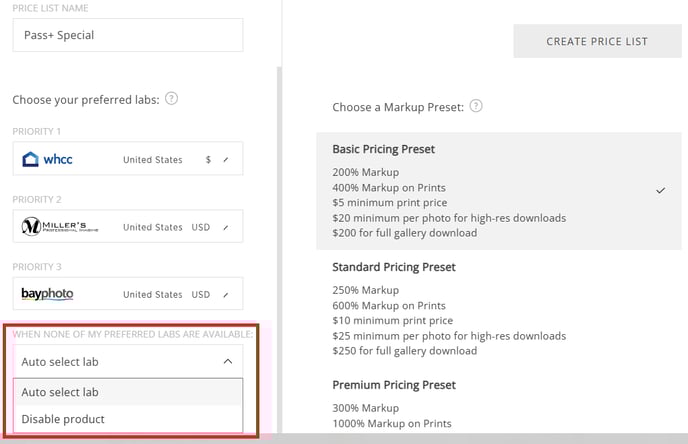This screenshot has width=688, height=444.
Task: Edit the Miller's lab pencil icon
Action: tap(226, 227)
